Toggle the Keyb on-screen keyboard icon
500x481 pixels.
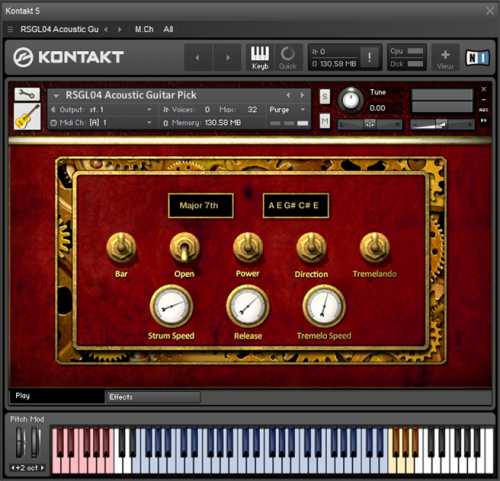[260, 57]
